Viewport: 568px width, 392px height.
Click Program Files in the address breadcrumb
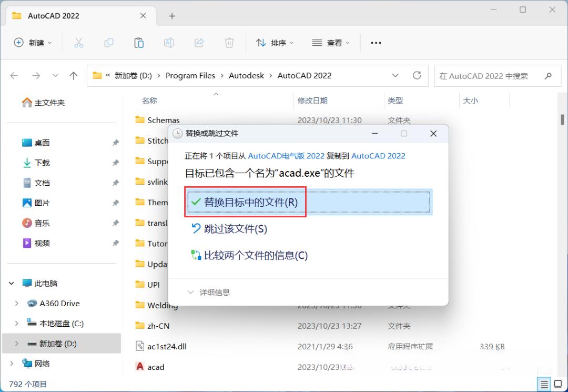pos(190,76)
